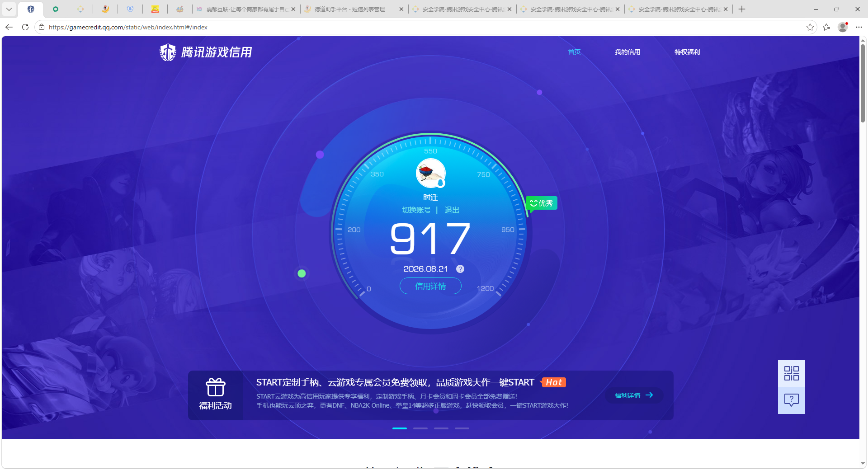Add this page to favorites star
Screen dimensions: 868x470
pyautogui.click(x=810, y=27)
